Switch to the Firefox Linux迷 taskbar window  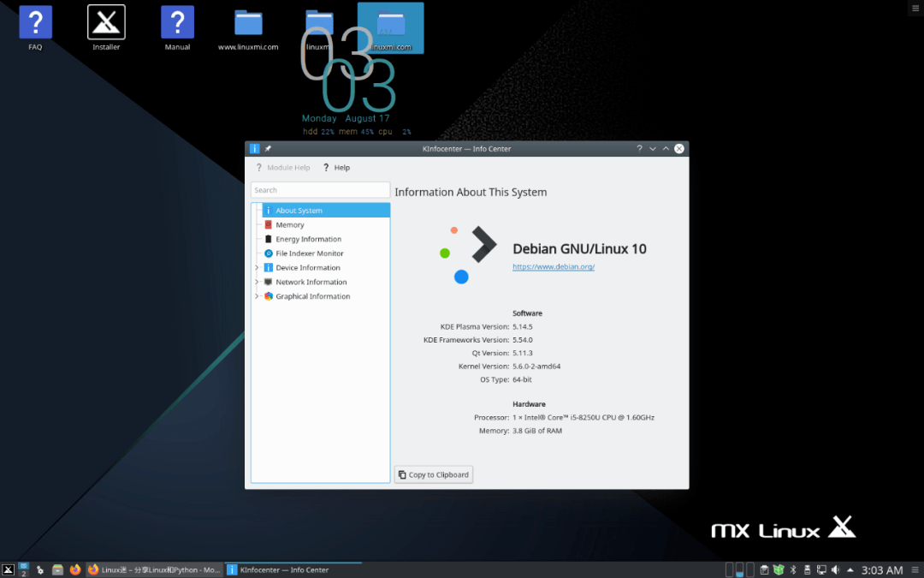154,569
